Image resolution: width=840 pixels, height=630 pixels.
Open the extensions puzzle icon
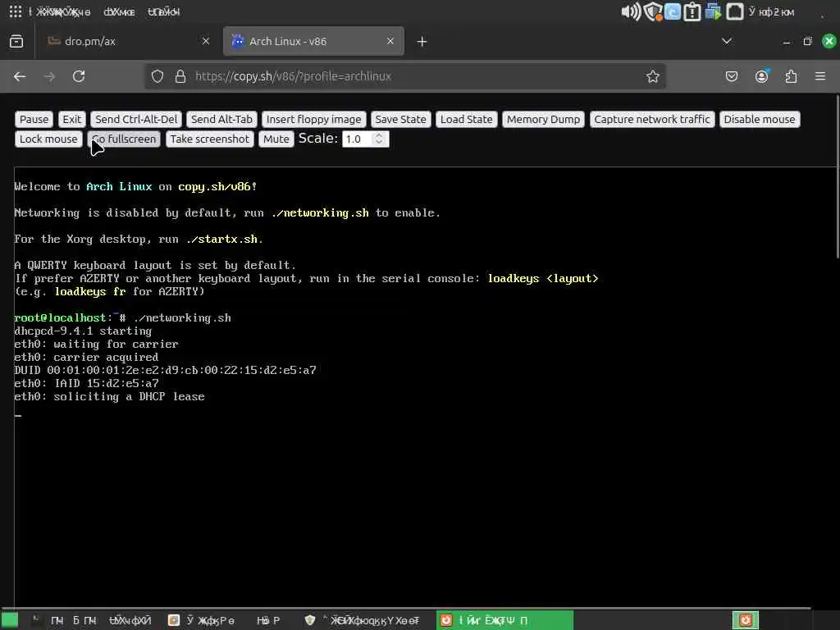[792, 76]
